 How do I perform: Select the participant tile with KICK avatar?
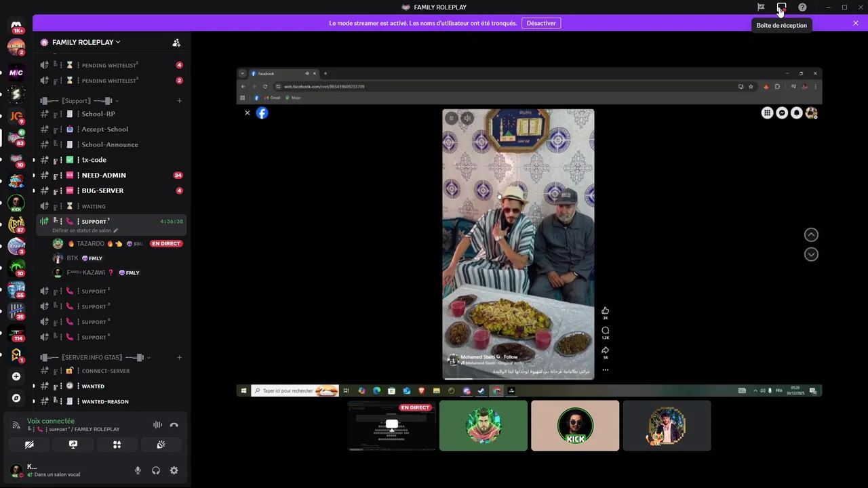[575, 426]
